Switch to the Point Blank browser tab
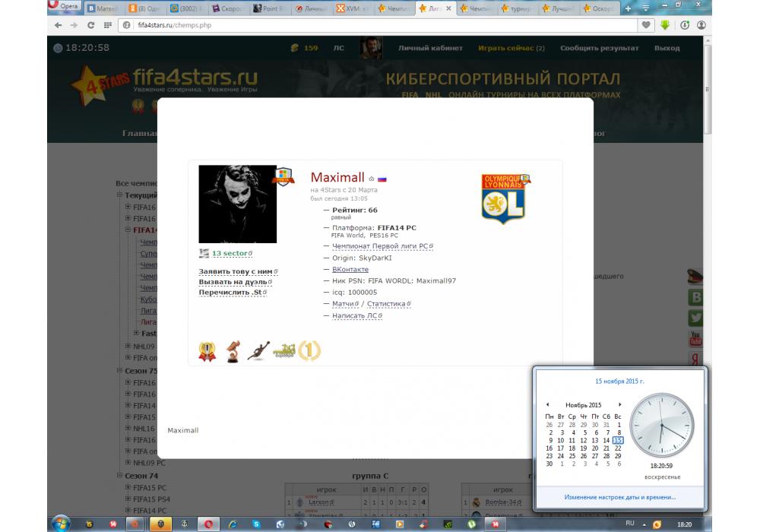760x532 pixels. (x=269, y=8)
